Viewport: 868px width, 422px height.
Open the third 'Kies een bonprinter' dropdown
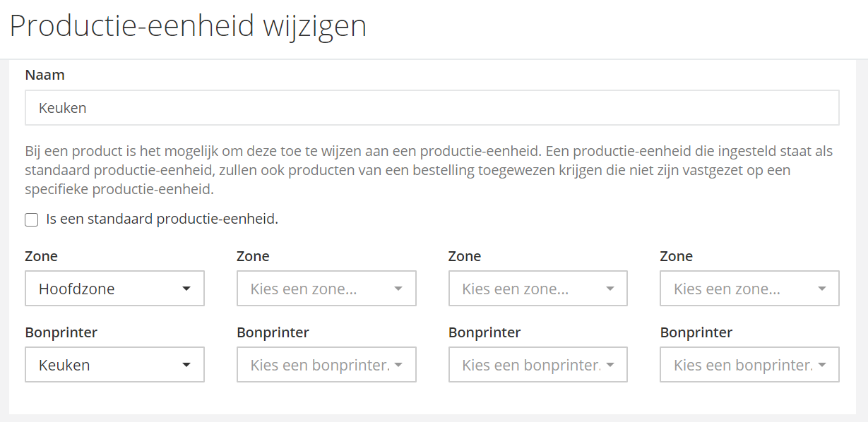point(537,365)
